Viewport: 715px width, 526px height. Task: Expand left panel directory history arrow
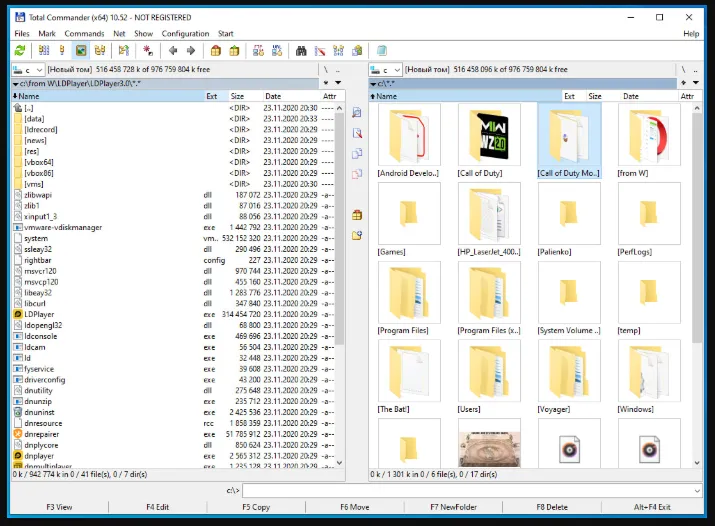coord(338,83)
